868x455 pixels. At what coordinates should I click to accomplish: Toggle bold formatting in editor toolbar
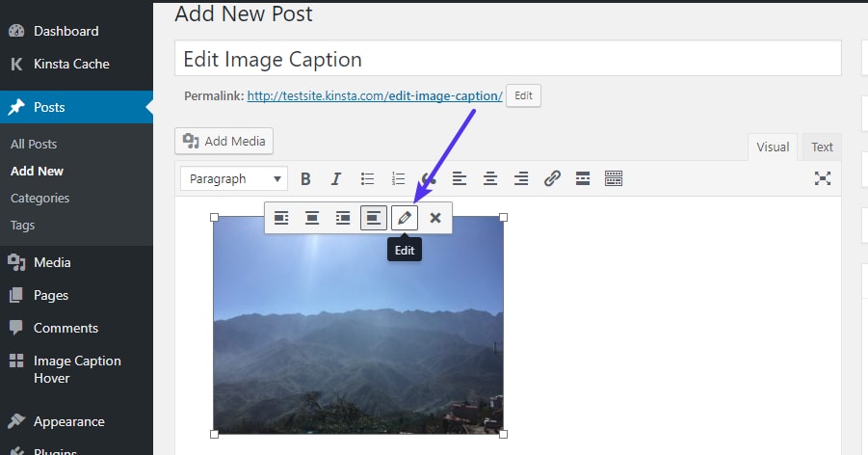(305, 178)
